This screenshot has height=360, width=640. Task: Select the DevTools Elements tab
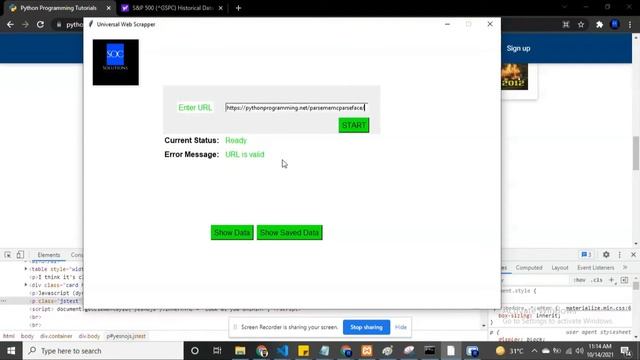coord(49,255)
